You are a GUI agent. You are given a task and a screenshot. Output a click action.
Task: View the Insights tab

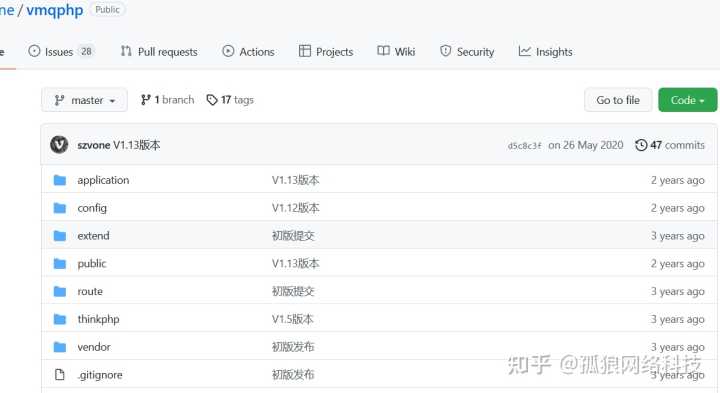click(546, 51)
